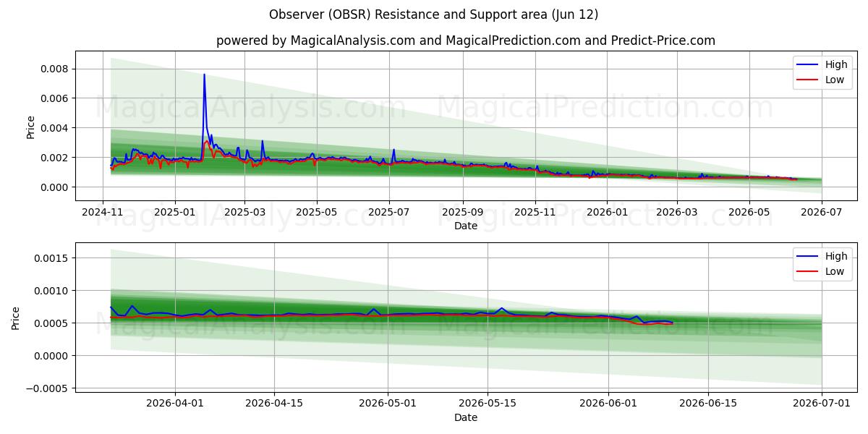
Task: Click the '0.008' y-axis label in the top chart
Action: point(55,69)
